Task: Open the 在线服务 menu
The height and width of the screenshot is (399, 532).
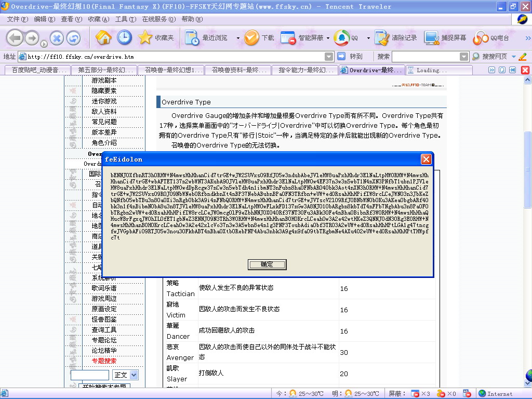Action: click(x=159, y=19)
